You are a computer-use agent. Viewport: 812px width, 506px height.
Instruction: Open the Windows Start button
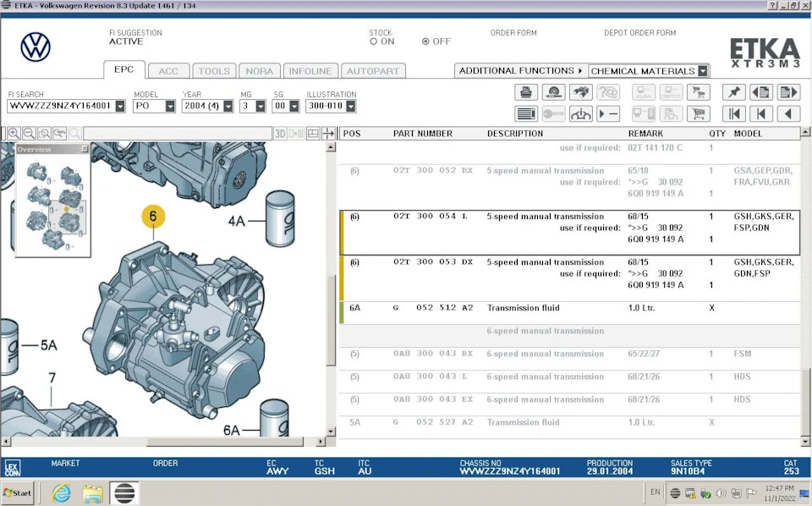[x=17, y=493]
